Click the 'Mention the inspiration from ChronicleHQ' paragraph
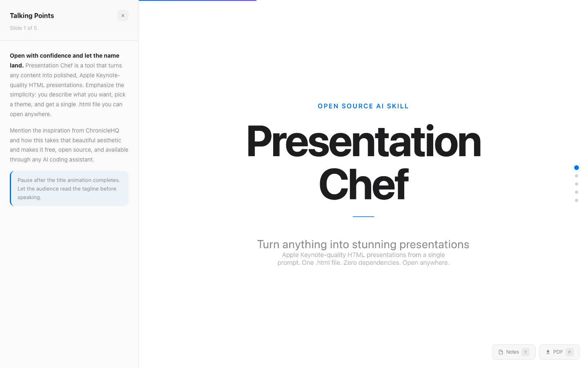Screen dimensions: 588x368 69,145
